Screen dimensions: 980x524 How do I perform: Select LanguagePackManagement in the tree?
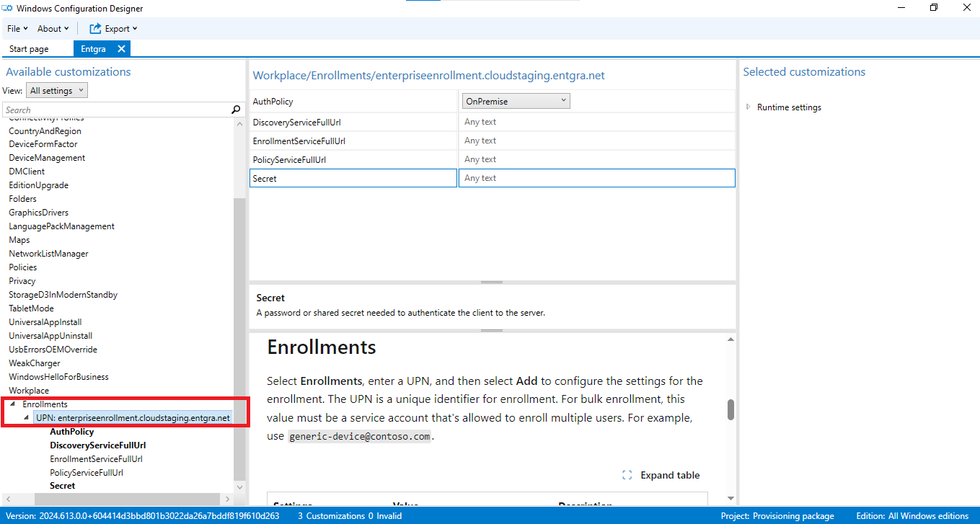click(61, 226)
